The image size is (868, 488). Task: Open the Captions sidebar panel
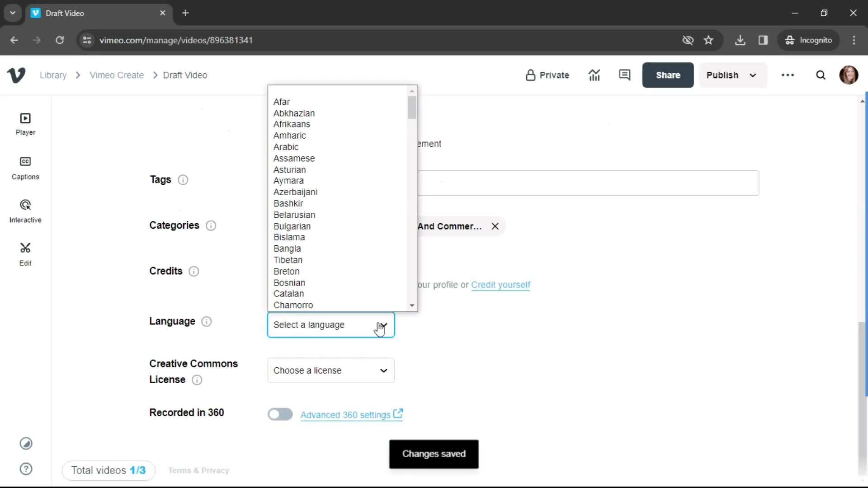(25, 168)
